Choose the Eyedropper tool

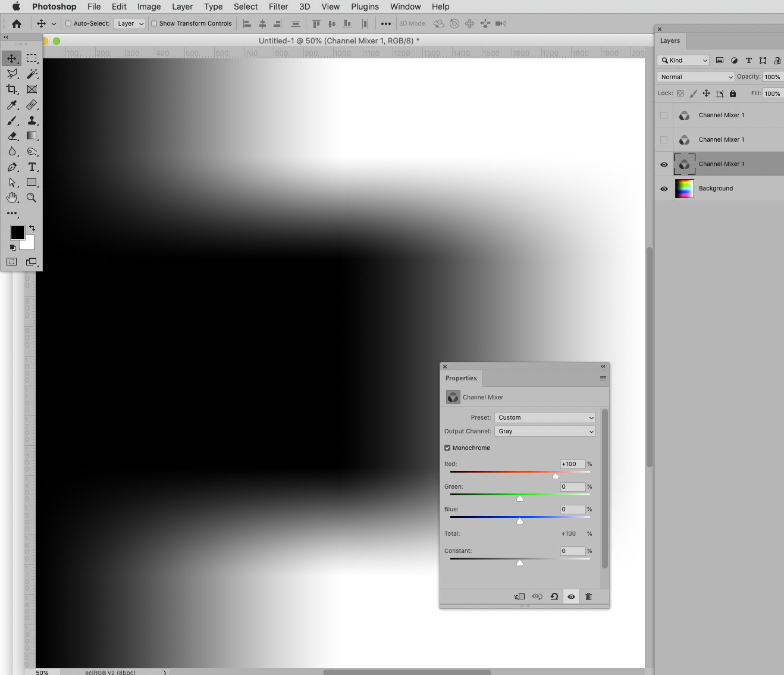pyautogui.click(x=12, y=105)
